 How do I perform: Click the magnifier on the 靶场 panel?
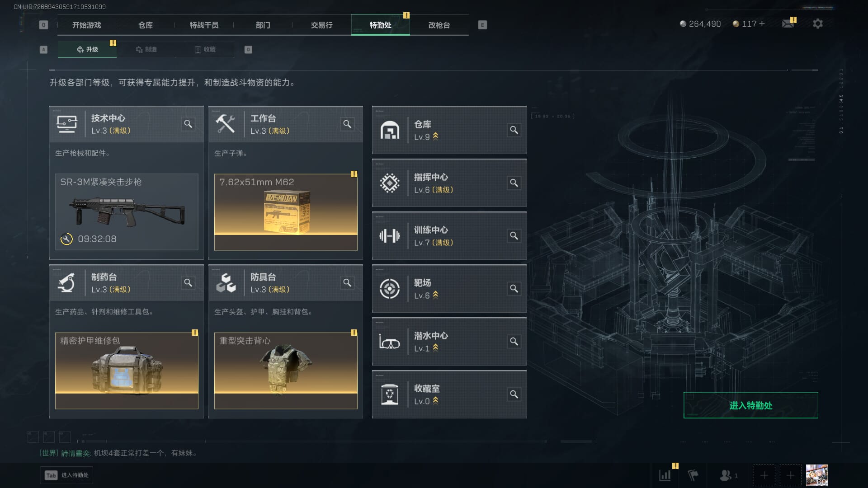pyautogui.click(x=514, y=289)
